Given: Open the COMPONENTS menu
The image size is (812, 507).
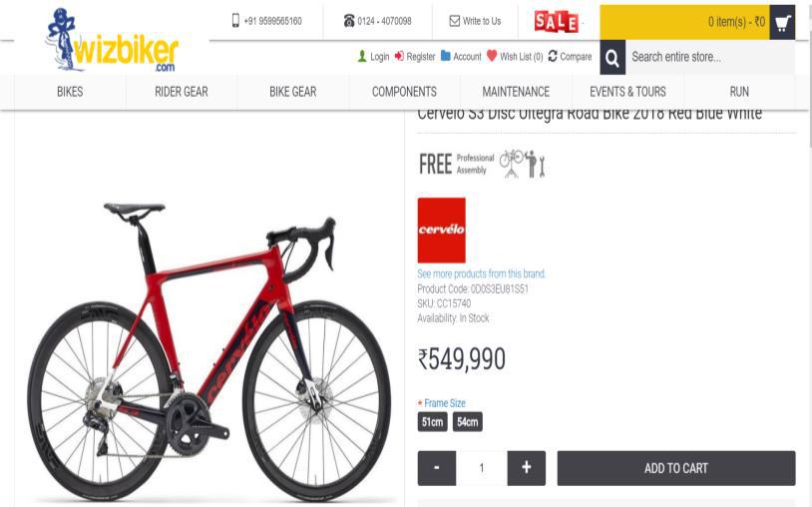Looking at the screenshot, I should click(404, 92).
